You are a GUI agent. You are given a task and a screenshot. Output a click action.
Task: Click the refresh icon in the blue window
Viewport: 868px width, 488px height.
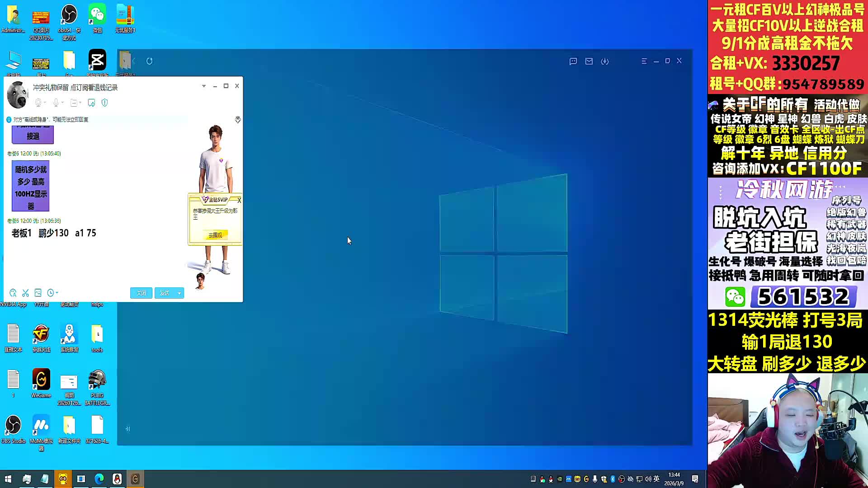click(150, 61)
